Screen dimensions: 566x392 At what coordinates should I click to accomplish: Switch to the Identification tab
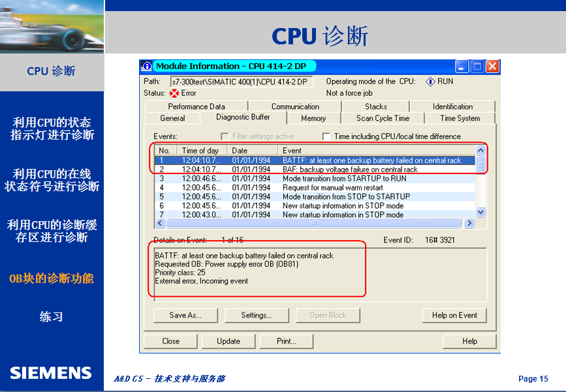click(452, 106)
